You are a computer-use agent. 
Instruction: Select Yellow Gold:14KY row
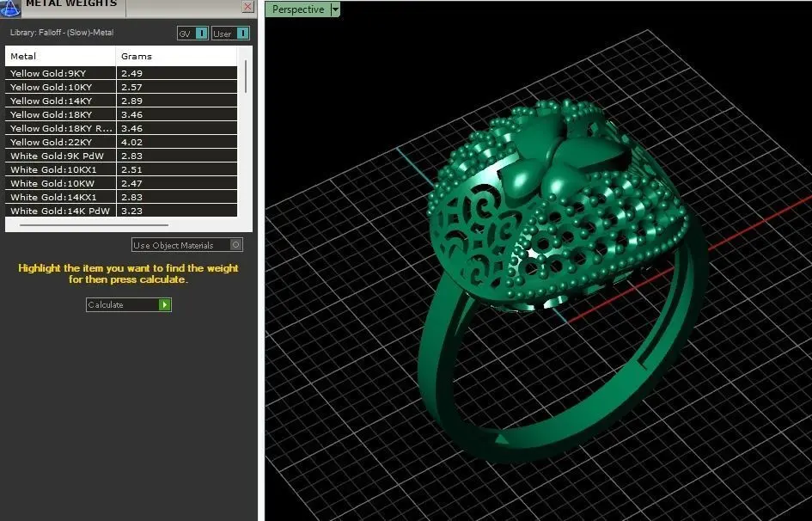[121, 101]
